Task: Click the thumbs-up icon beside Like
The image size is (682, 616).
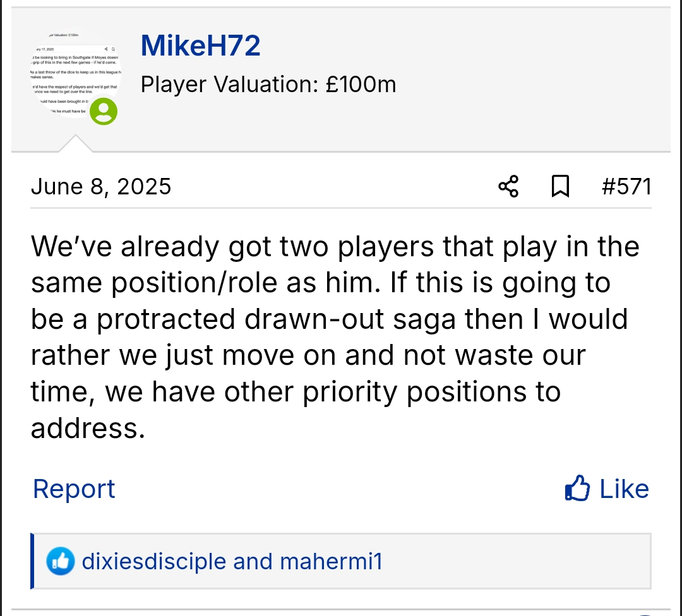Action: coord(578,489)
